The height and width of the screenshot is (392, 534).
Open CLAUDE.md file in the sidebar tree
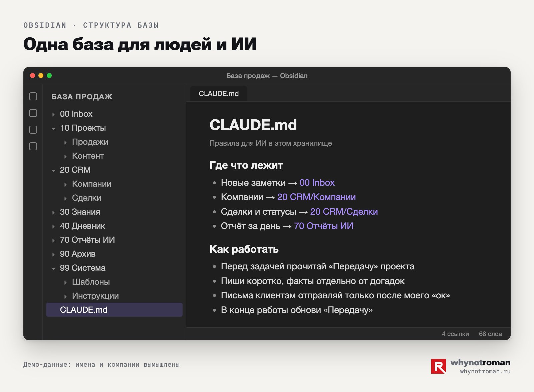coord(114,310)
